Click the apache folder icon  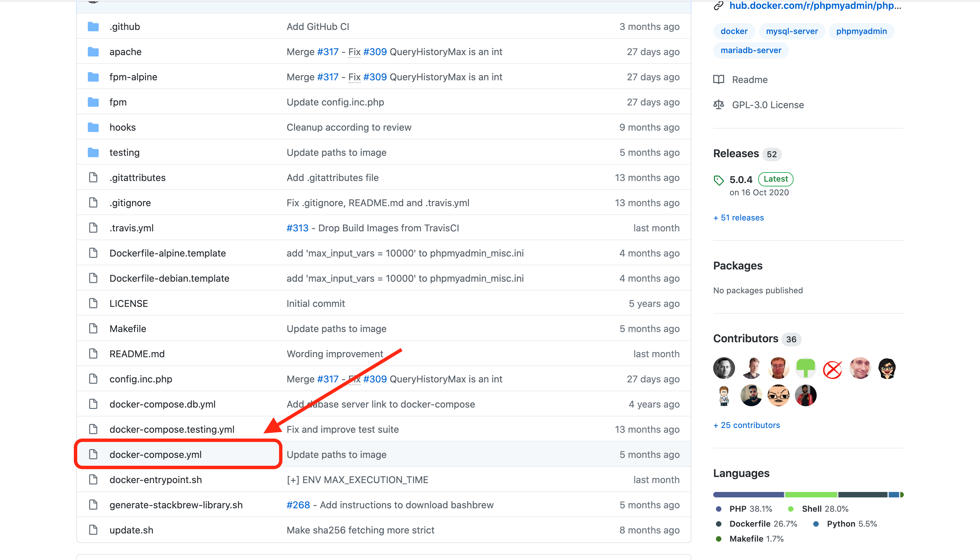93,52
